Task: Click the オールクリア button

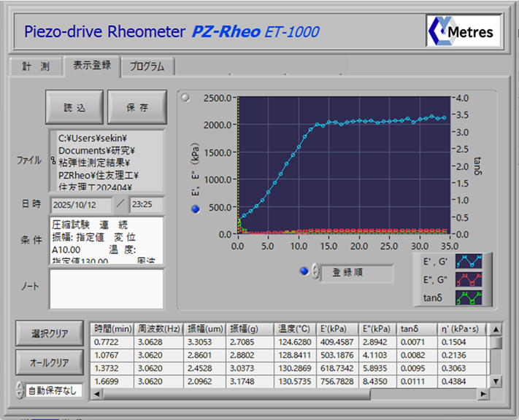Action: coord(50,362)
